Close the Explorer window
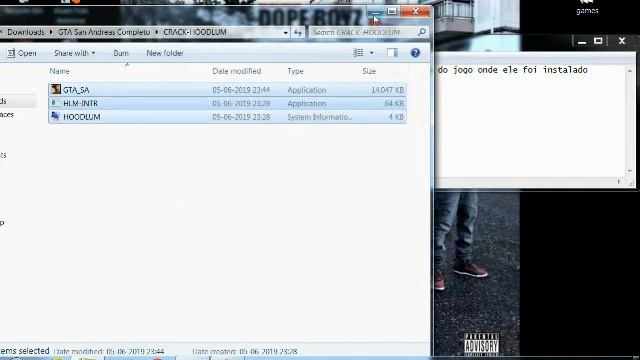The image size is (640, 360). (416, 11)
